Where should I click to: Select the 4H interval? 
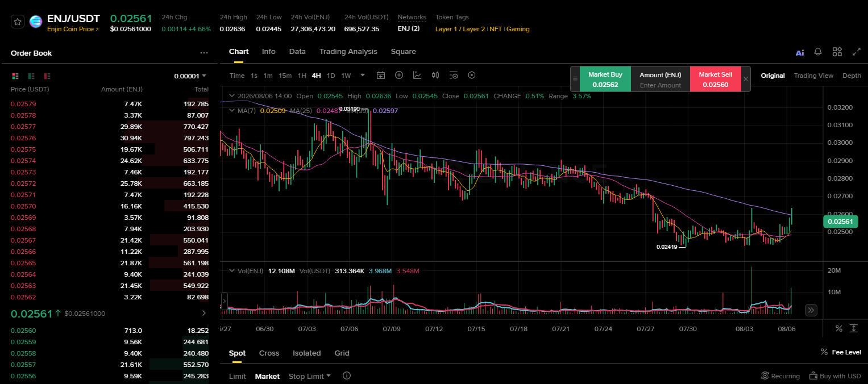316,76
